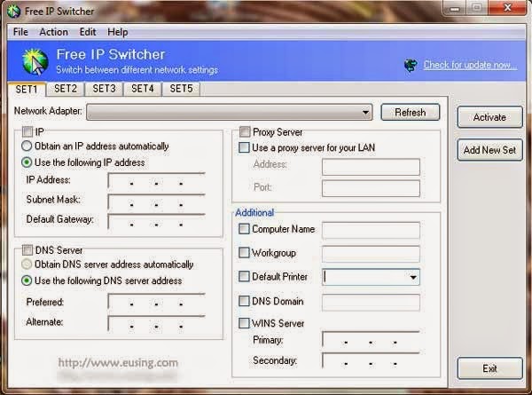The image size is (532, 395).
Task: Click the Computer Name text field
Action: point(371,230)
